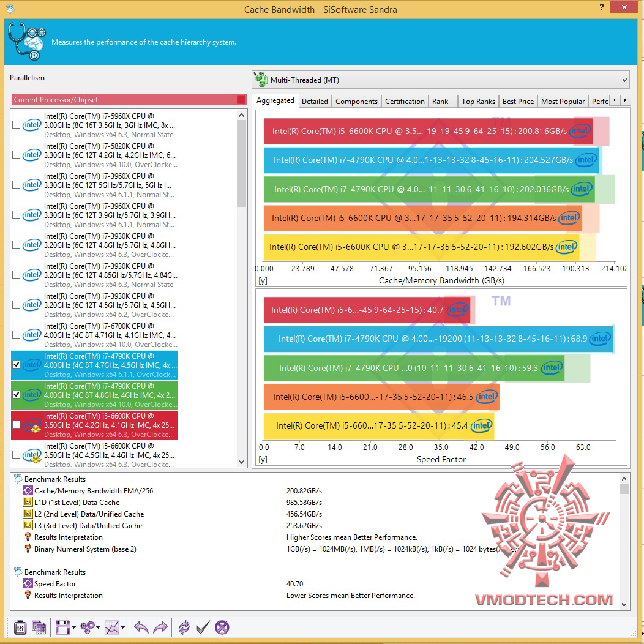The width and height of the screenshot is (644, 644).
Task: Check the i7-3930K 4.8GHz/5.7GHz checkbox
Action: [17, 244]
